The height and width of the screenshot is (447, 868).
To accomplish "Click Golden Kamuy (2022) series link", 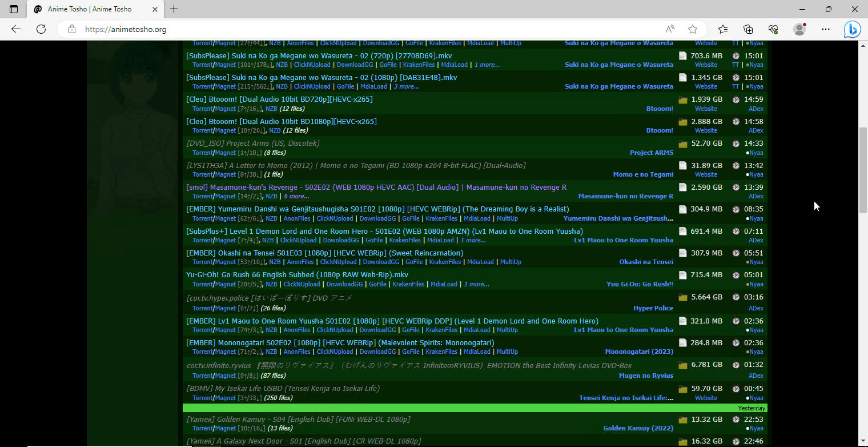I will [638, 429].
